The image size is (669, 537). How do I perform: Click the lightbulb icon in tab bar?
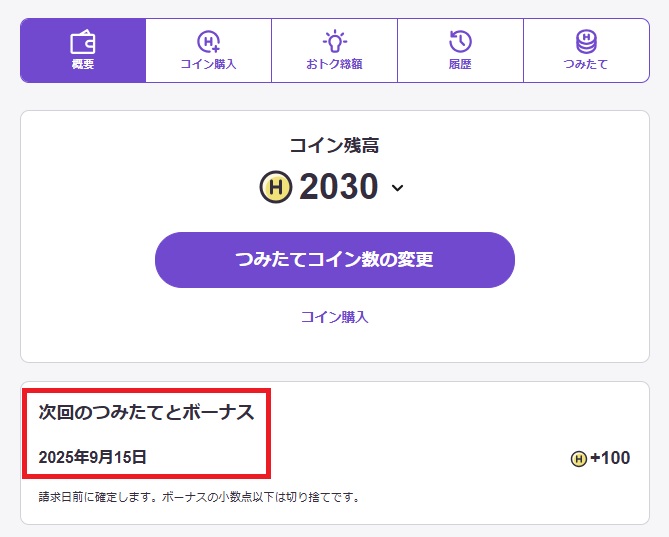(334, 42)
